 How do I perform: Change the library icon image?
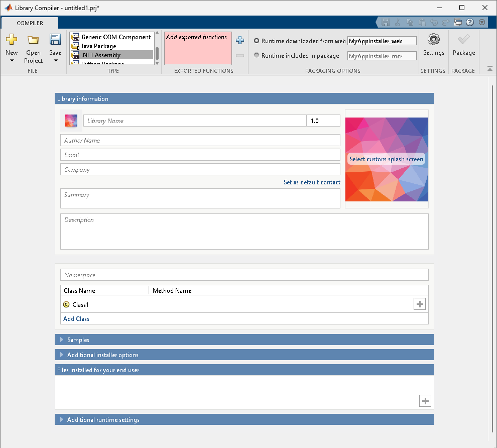(x=71, y=121)
